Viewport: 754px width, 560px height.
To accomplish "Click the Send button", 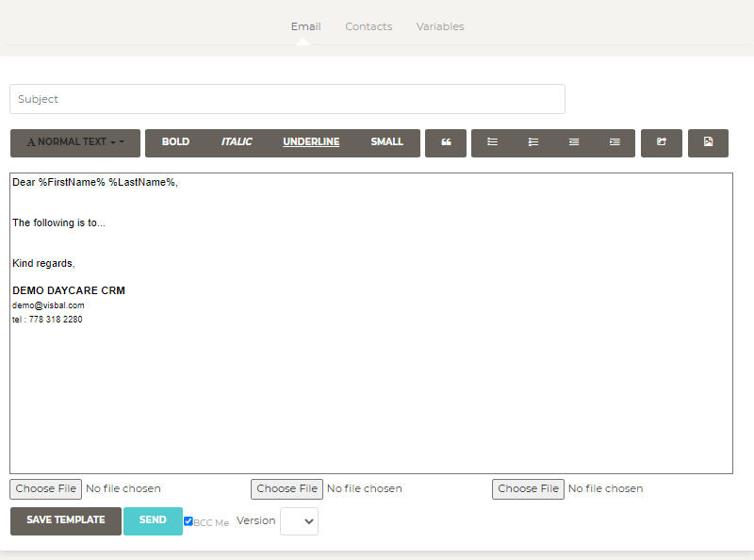I will (153, 521).
